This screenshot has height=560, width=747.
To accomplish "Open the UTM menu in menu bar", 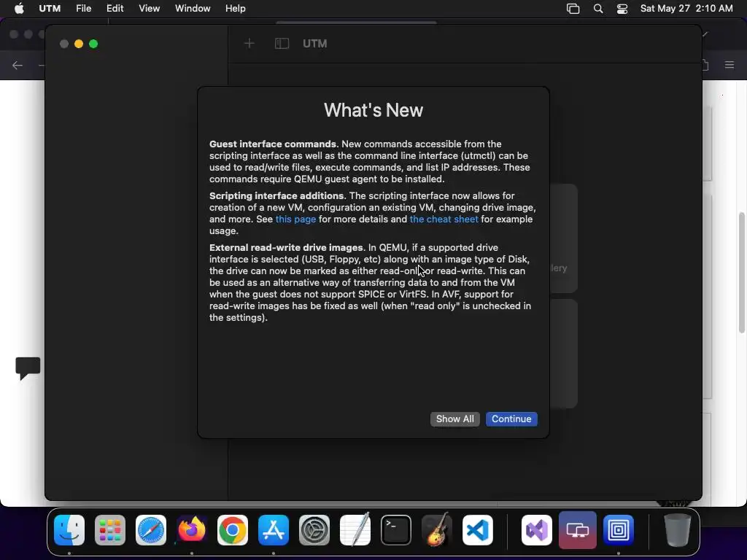I will coord(50,9).
